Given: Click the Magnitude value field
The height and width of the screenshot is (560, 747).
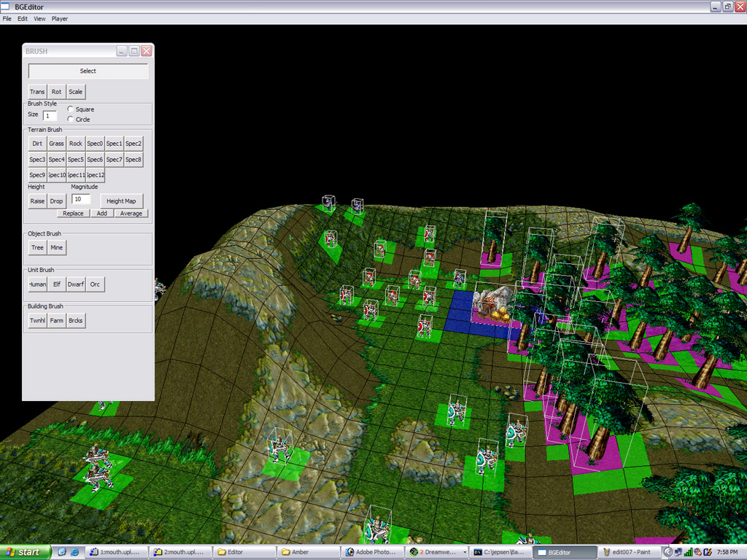Looking at the screenshot, I should click(81, 199).
